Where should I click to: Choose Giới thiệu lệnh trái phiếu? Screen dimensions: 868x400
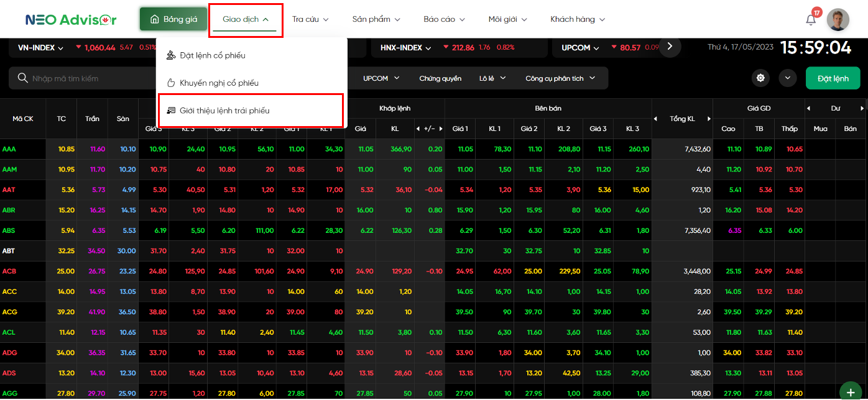[x=224, y=111]
